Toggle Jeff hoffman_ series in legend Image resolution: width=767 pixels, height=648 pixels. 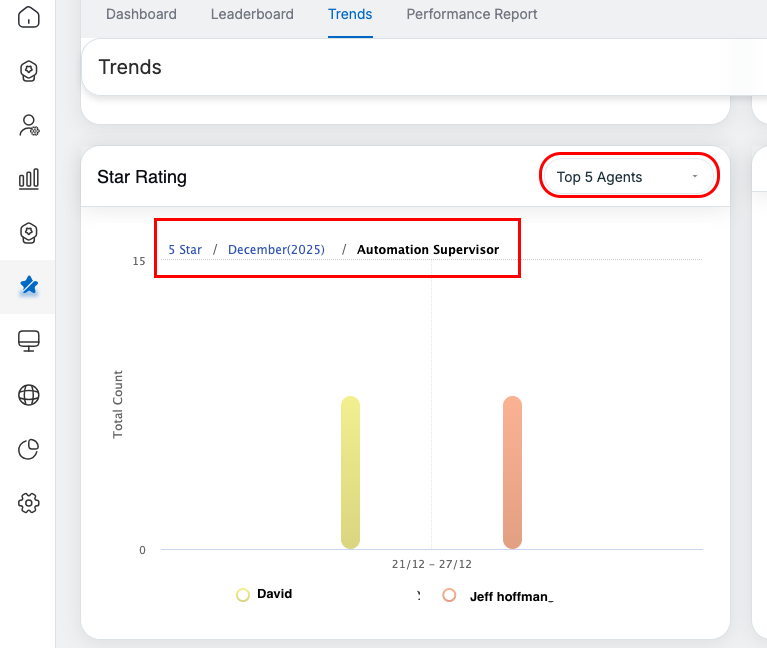pos(500,595)
